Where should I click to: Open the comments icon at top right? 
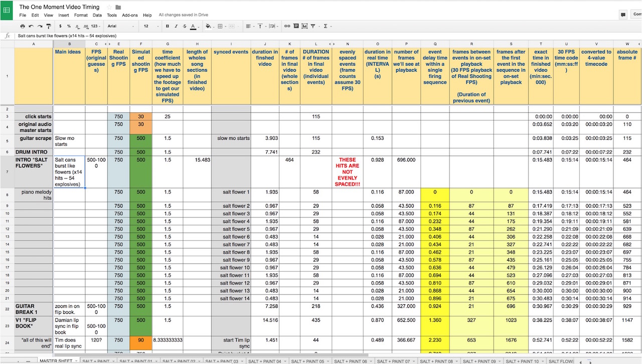click(623, 15)
